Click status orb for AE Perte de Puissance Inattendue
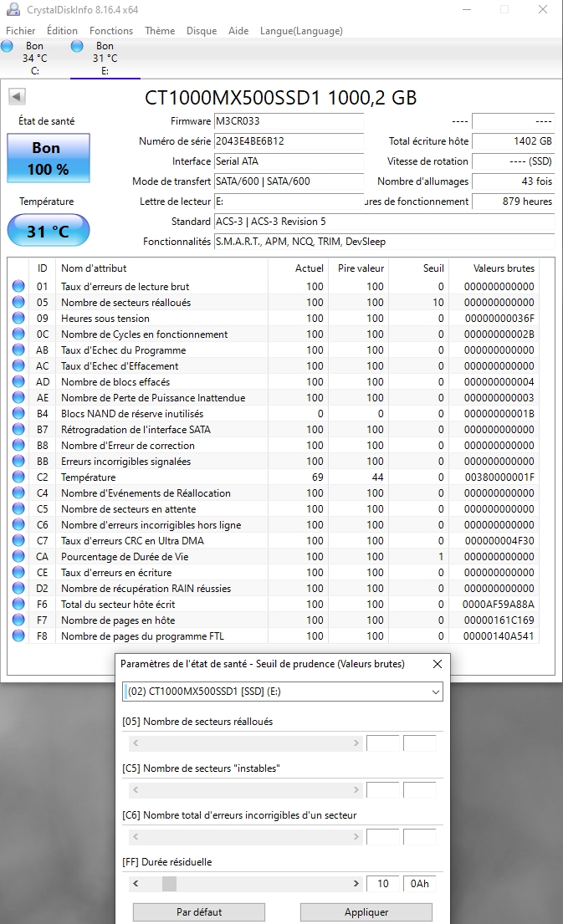The width and height of the screenshot is (563, 924). click(x=19, y=397)
